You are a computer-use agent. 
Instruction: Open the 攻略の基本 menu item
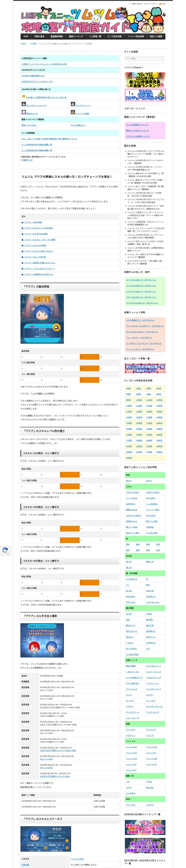point(40,36)
